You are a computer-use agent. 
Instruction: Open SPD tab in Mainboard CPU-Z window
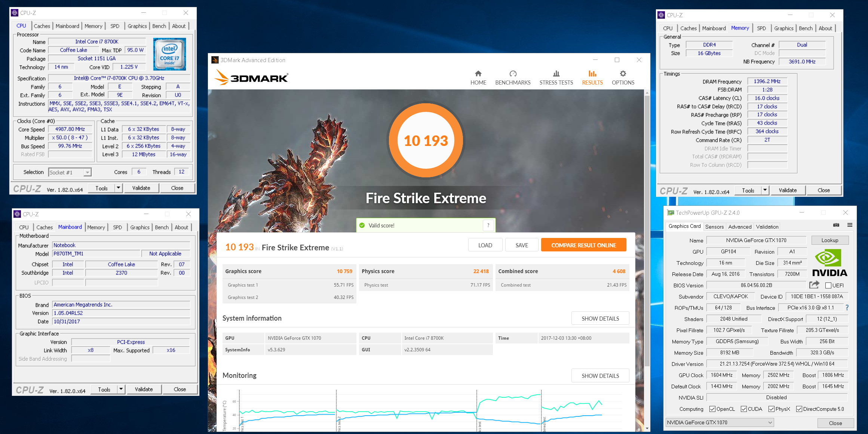[x=117, y=227]
